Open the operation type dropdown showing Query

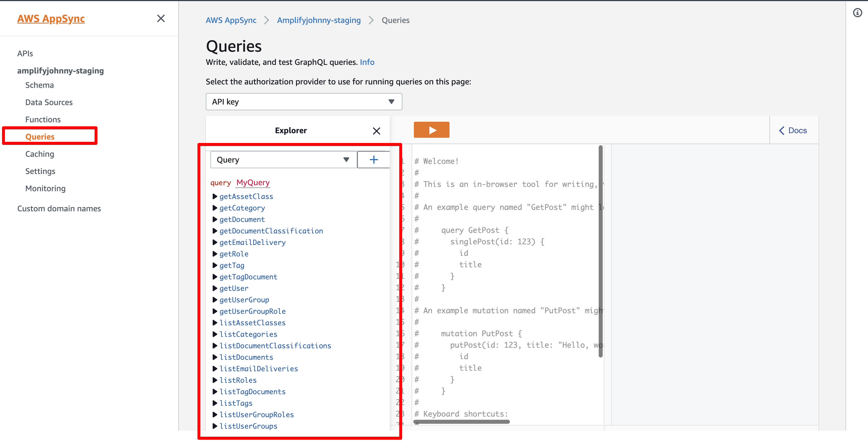coord(283,159)
